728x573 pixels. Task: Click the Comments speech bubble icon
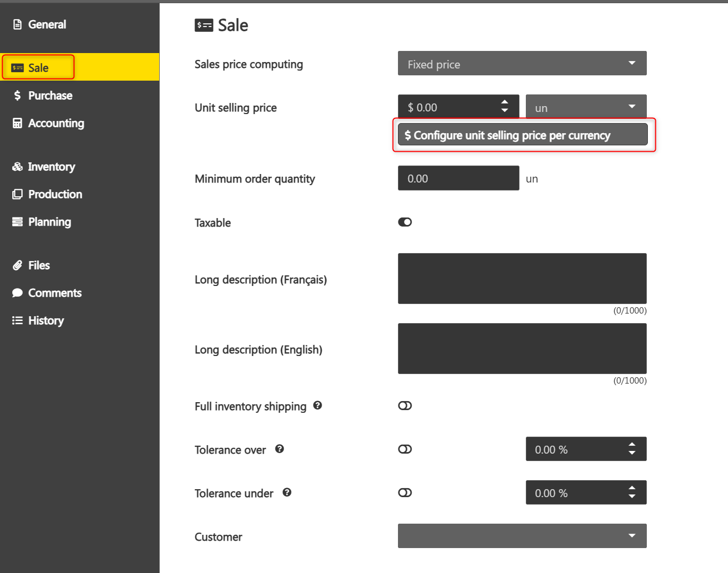point(18,293)
